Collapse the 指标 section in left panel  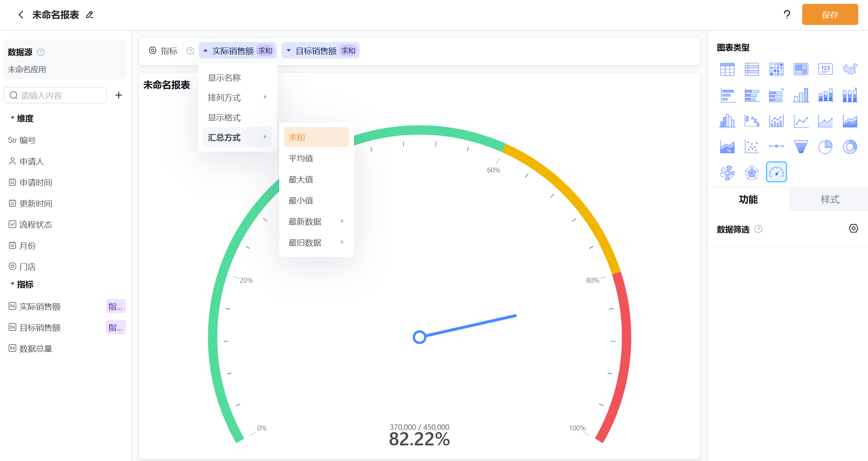pos(12,284)
